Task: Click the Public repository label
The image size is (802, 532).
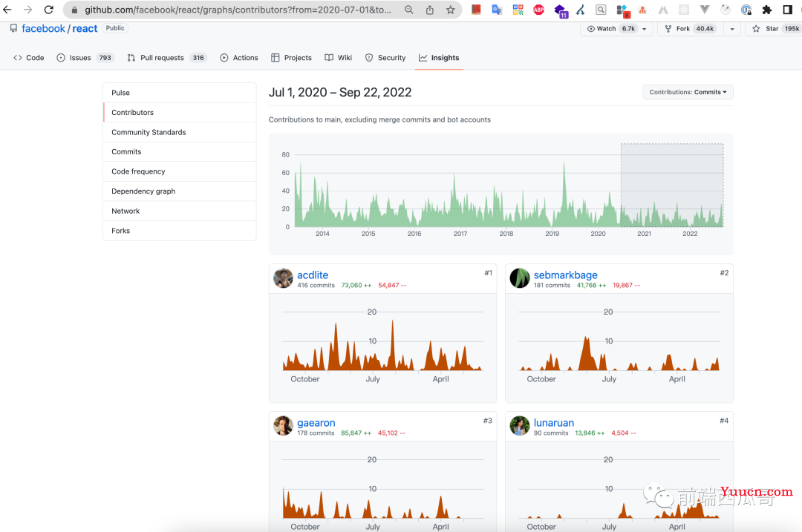Action: click(x=115, y=28)
